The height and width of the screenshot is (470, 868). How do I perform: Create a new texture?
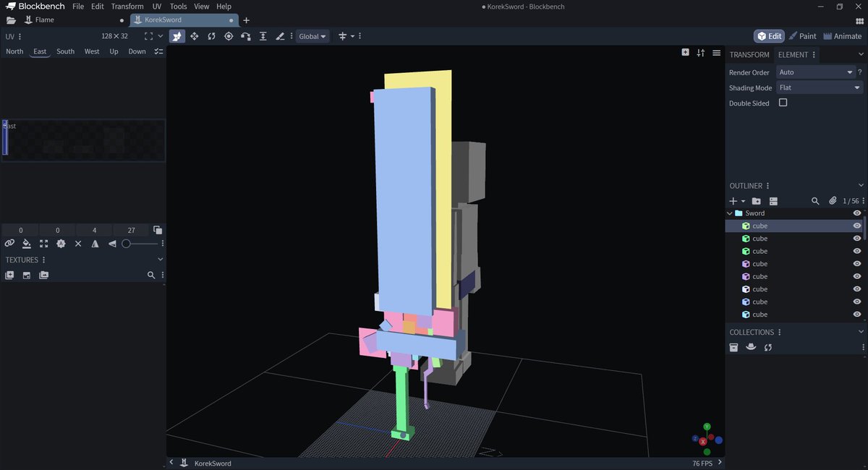tap(9, 275)
